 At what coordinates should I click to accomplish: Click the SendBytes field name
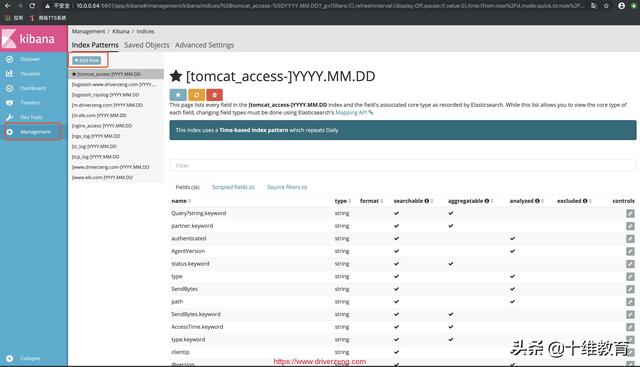coord(184,289)
